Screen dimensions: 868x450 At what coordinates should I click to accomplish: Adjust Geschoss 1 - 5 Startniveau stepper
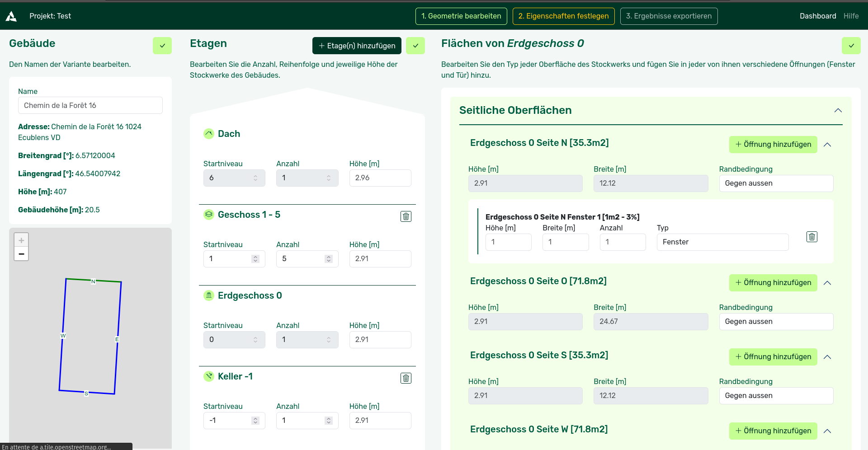click(255, 259)
